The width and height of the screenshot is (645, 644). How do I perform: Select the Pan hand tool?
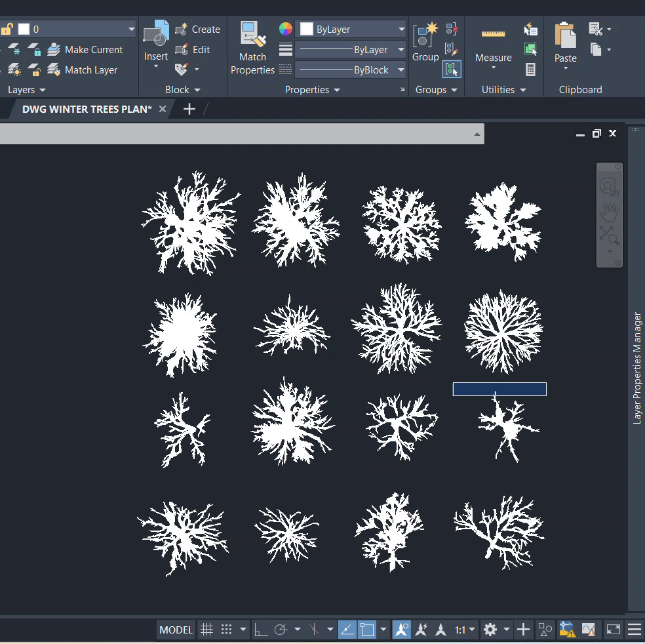point(609,212)
